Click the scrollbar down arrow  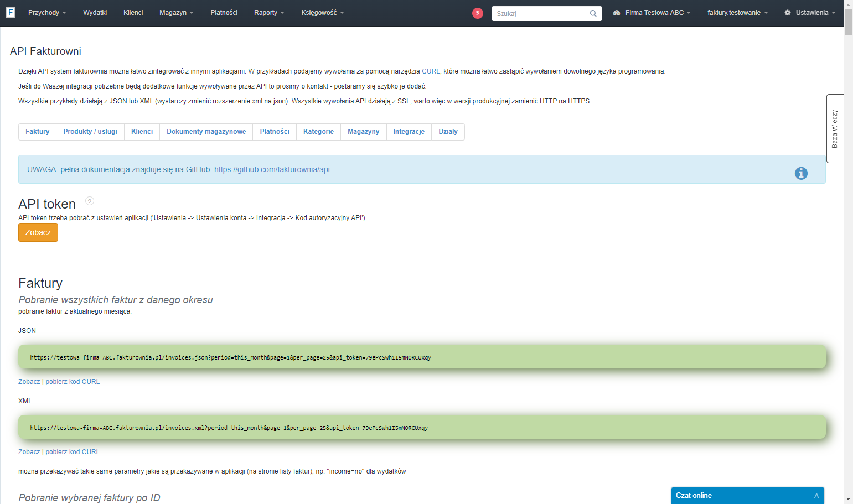tap(848, 499)
